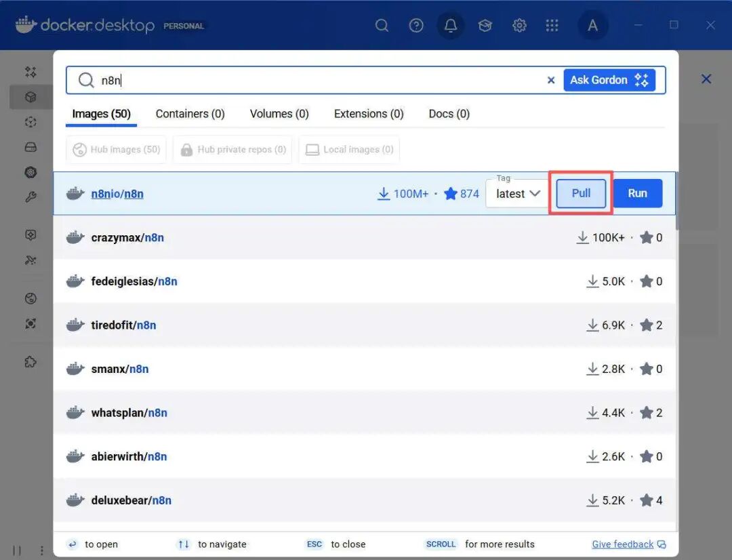Open the search magnifier in the title bar
This screenshot has height=560, width=732.
point(382,25)
